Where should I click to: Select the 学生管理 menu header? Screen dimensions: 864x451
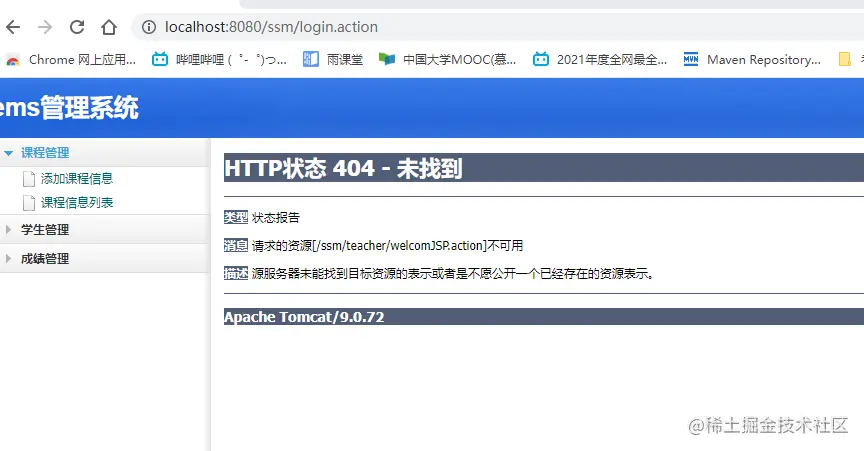tap(105, 229)
